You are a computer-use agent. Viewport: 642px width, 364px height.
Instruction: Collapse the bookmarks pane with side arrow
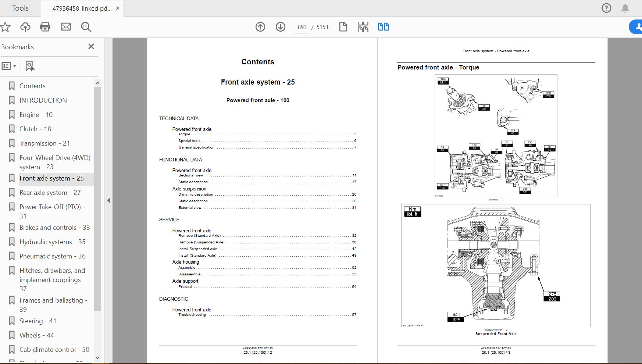click(x=108, y=200)
